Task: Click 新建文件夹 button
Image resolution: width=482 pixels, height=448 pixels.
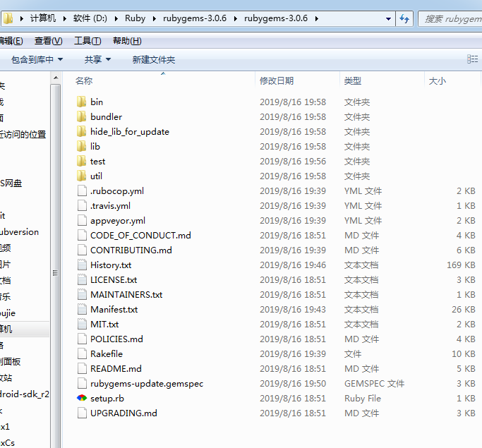Action: [154, 59]
